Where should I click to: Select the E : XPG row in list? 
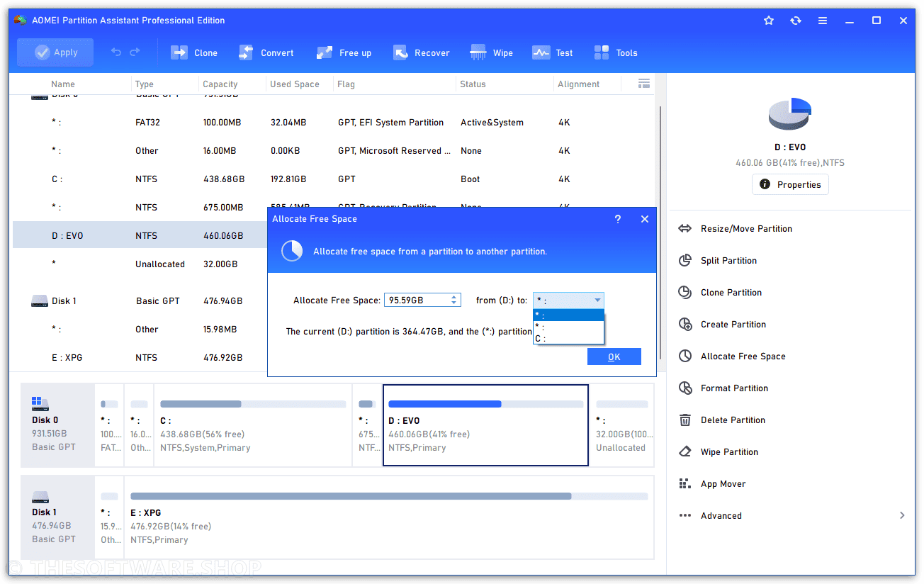(x=140, y=357)
